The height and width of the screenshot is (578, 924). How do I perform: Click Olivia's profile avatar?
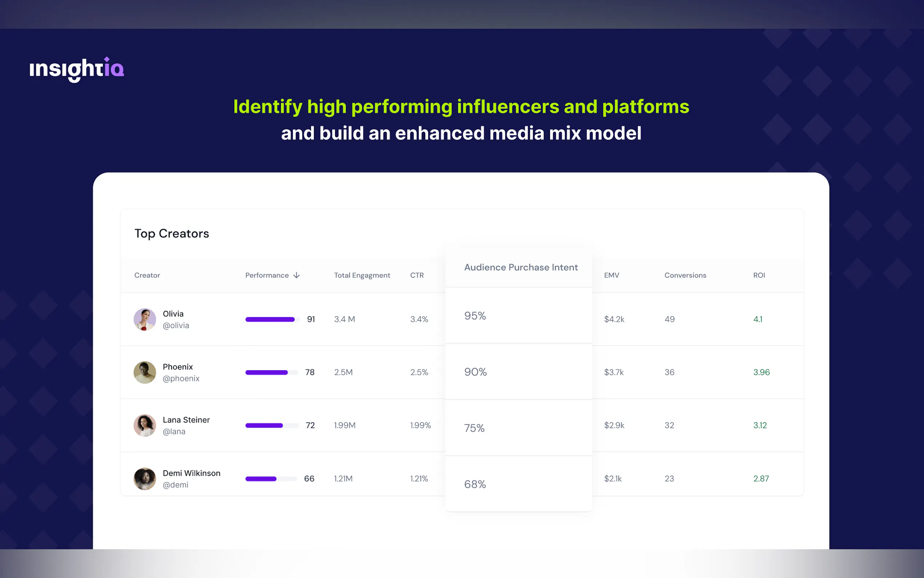click(x=145, y=319)
